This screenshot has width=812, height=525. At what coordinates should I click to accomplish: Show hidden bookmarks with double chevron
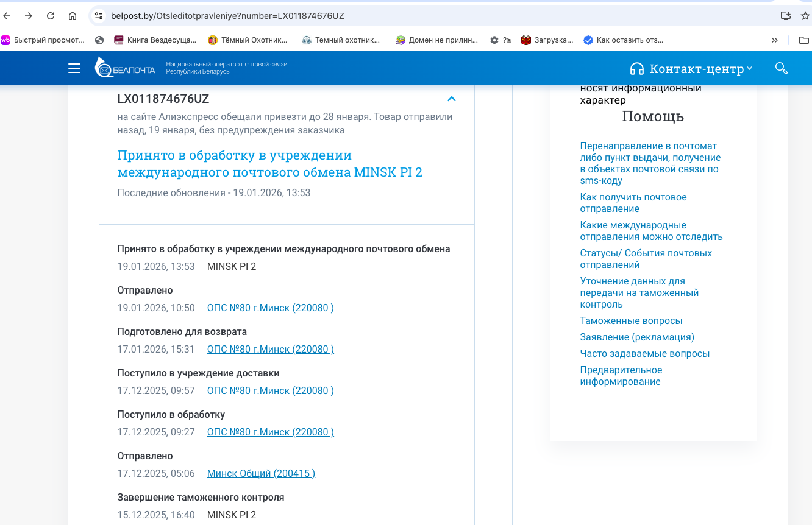pyautogui.click(x=774, y=40)
